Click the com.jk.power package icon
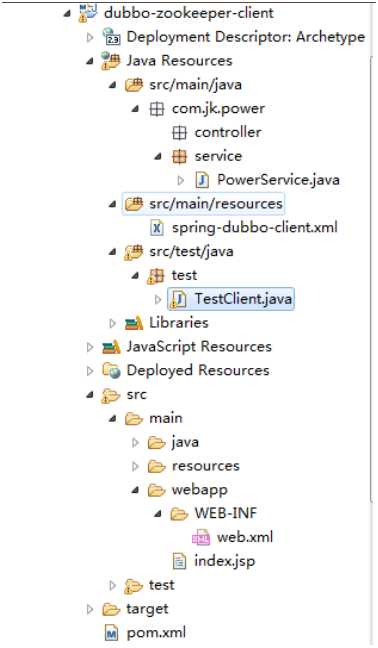 click(157, 108)
